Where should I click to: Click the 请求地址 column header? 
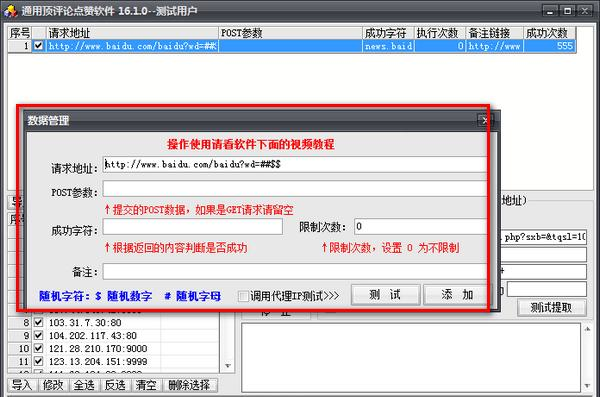132,33
